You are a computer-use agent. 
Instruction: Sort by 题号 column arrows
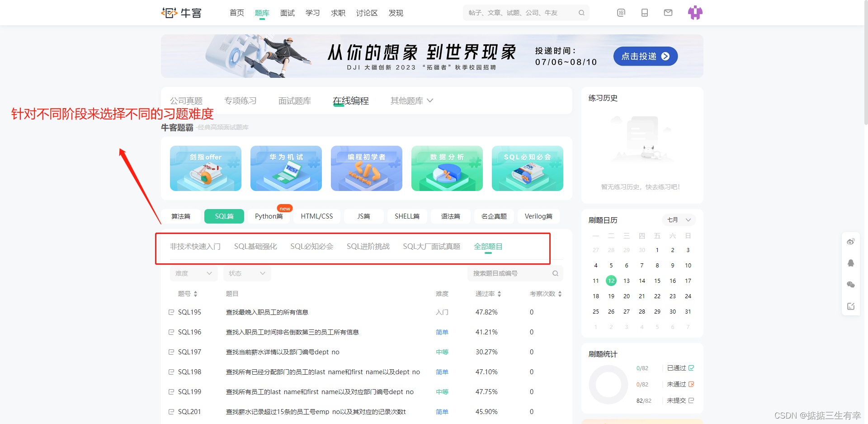point(195,294)
